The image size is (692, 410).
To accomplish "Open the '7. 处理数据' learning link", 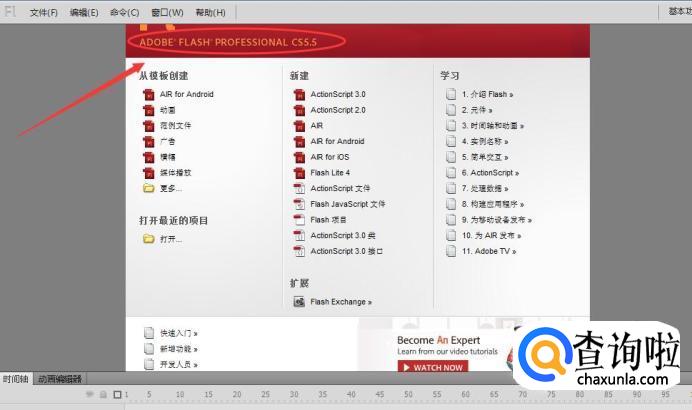I will (x=485, y=188).
